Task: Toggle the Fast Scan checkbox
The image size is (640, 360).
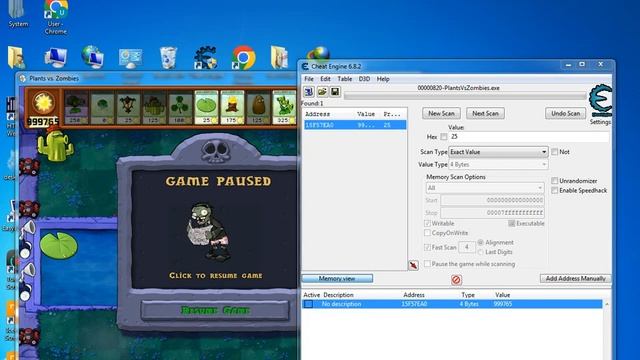Action: coord(427,247)
